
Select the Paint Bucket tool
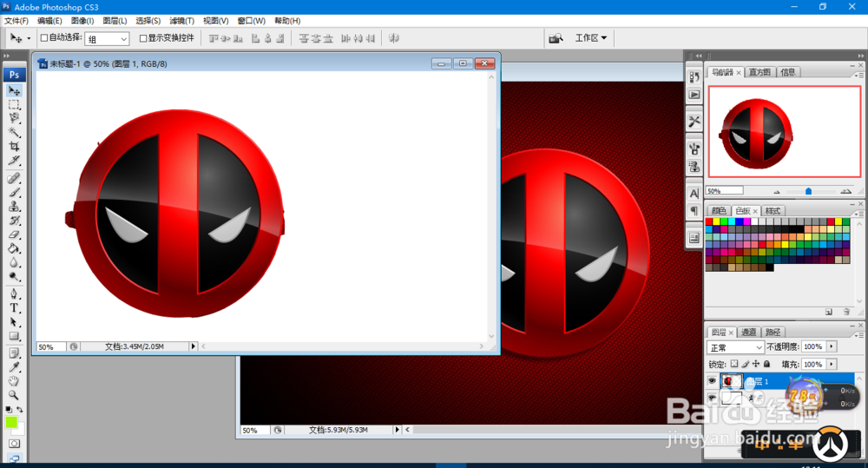[x=15, y=248]
